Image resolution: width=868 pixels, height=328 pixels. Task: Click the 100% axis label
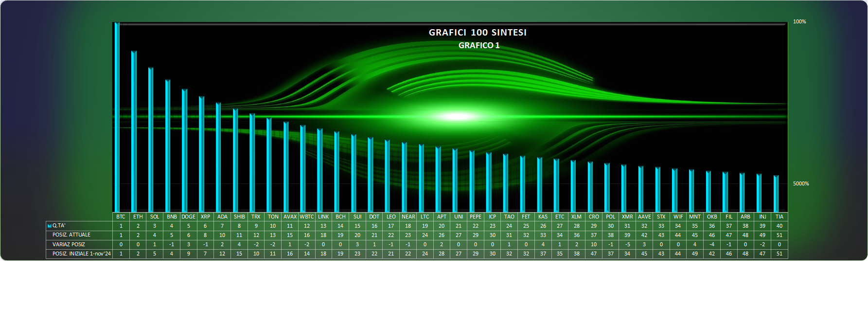[x=799, y=22]
